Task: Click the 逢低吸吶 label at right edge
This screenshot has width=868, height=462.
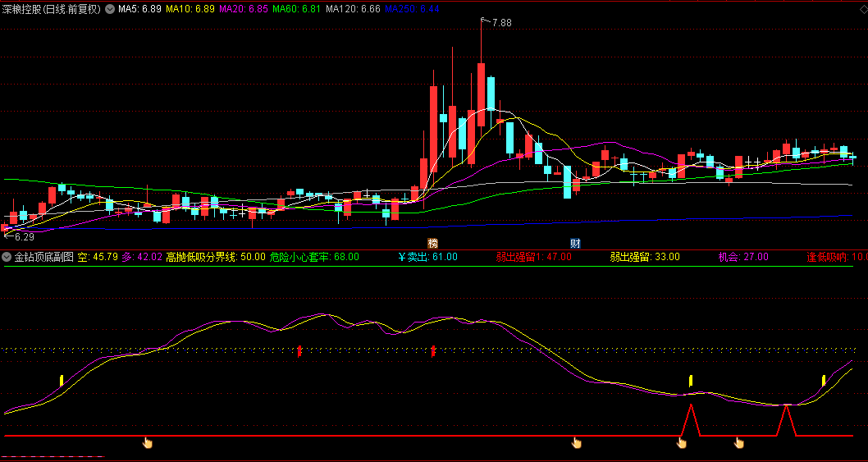Action: coord(837,257)
